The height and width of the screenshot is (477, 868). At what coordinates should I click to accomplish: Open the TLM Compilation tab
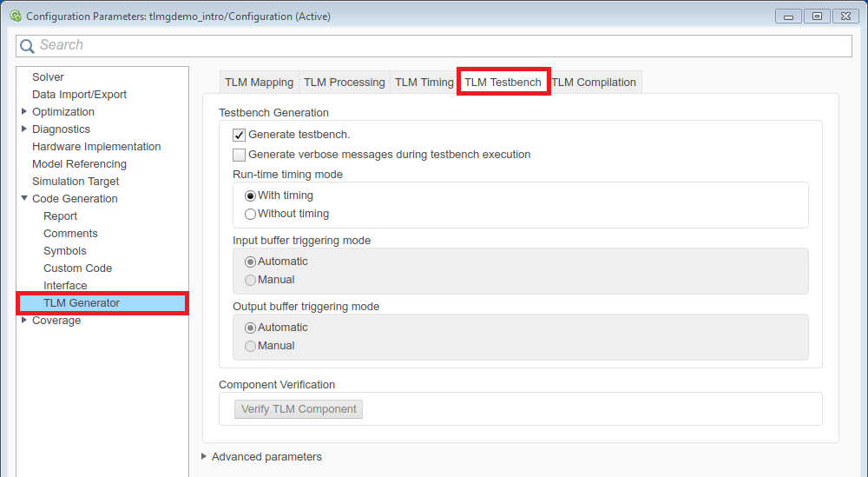point(594,83)
